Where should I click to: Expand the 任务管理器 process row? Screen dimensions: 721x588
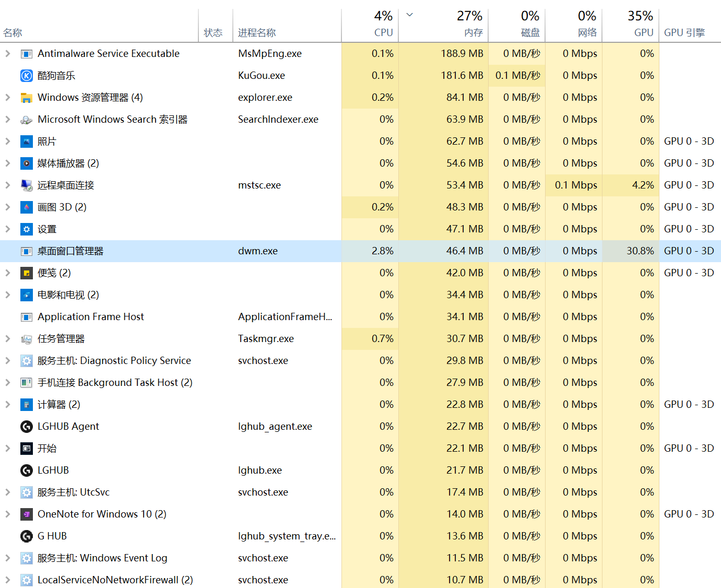[7, 338]
